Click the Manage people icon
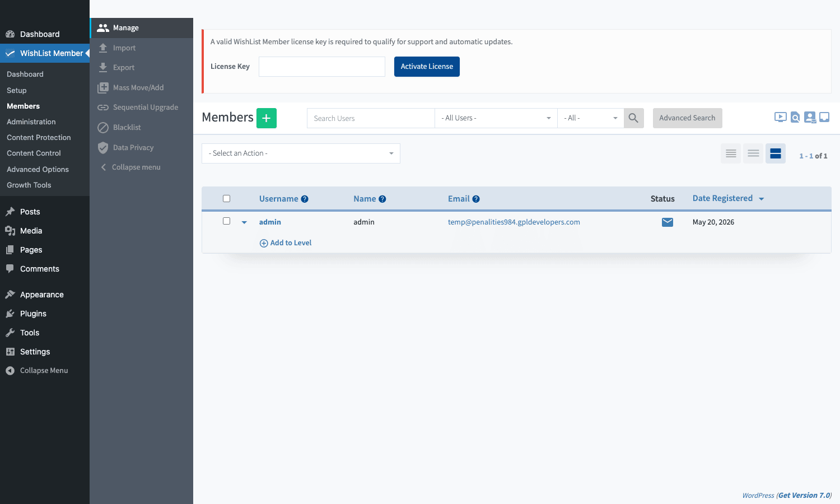The image size is (840, 504). coord(103,28)
